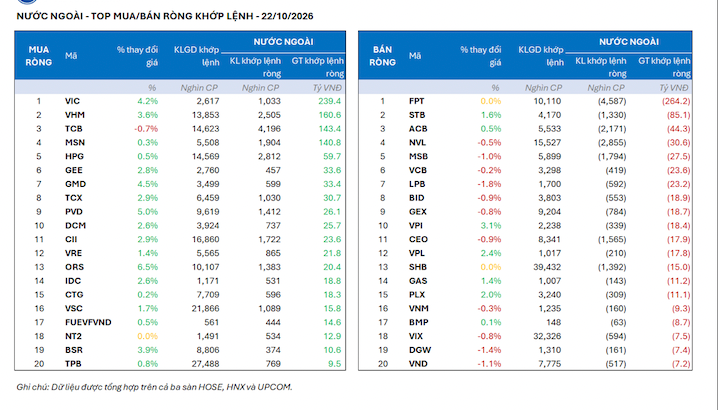
Task: Select STB stock code
Action: (417, 115)
